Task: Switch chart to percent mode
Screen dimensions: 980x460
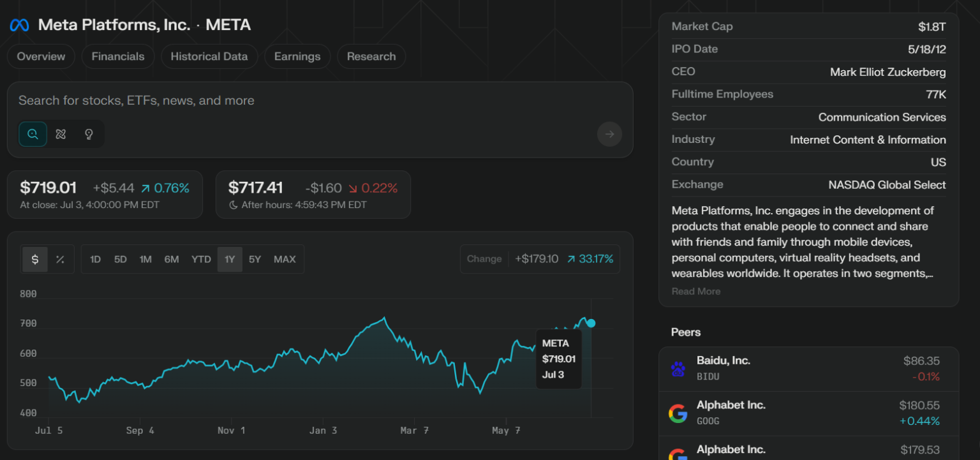Action: tap(60, 259)
